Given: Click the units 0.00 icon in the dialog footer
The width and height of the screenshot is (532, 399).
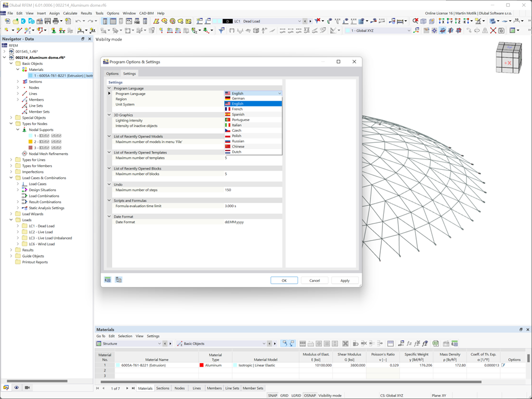Looking at the screenshot, I should [108, 280].
